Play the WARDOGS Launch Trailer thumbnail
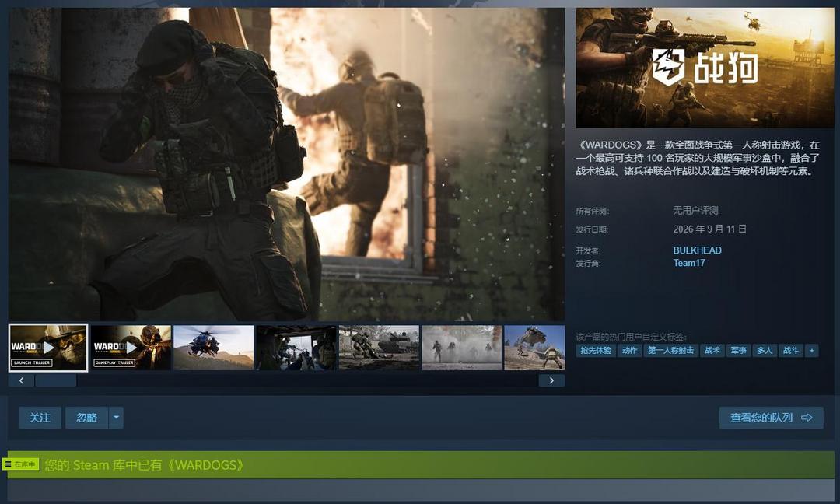This screenshot has width=840, height=504. (48, 348)
